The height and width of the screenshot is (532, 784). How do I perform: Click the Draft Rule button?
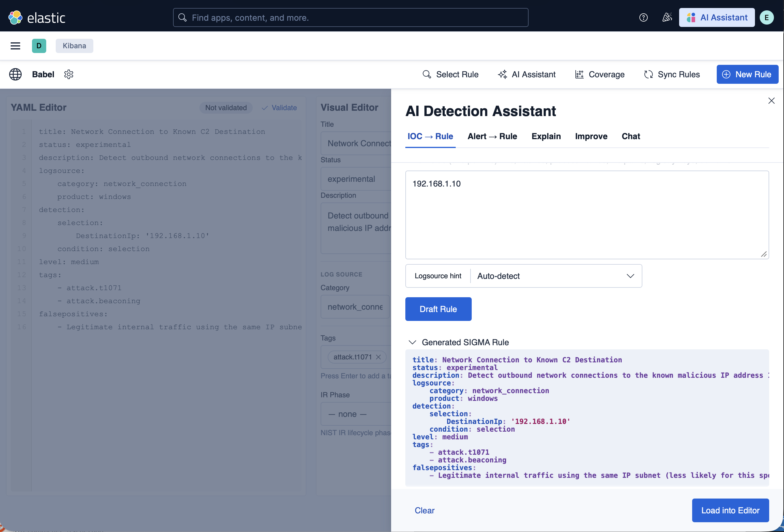[x=438, y=309]
